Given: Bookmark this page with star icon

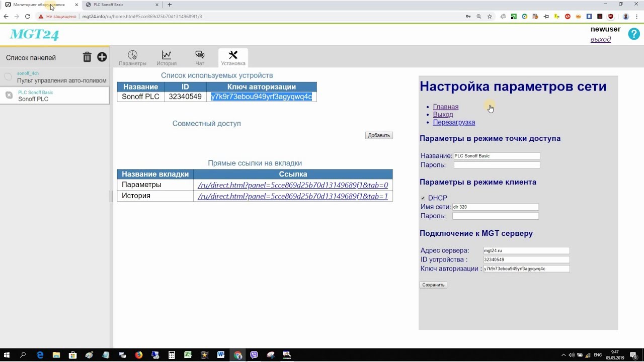Looking at the screenshot, I should [x=490, y=17].
